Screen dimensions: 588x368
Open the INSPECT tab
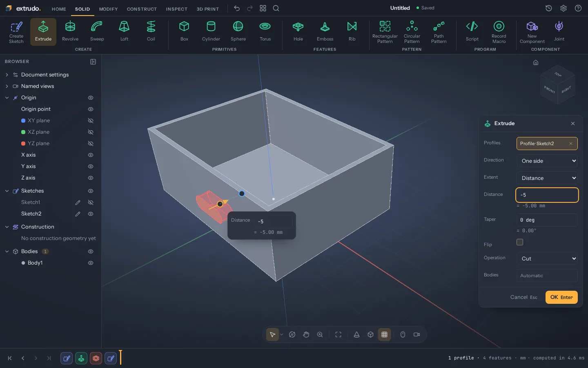coord(176,9)
